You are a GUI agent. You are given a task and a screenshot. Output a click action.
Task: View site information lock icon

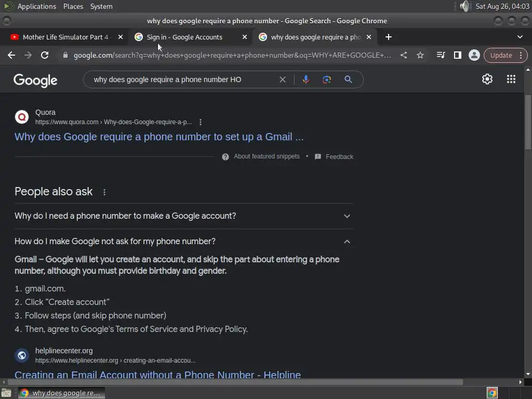65,55
